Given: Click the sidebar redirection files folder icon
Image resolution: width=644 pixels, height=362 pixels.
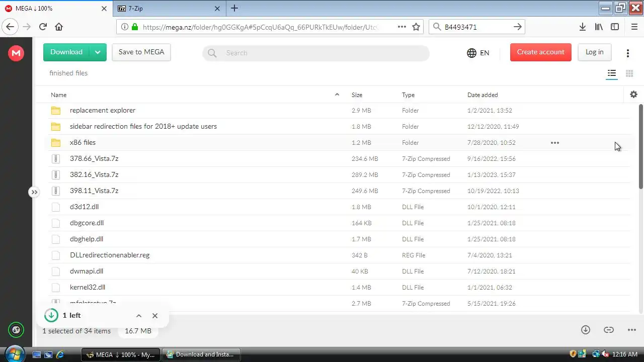Looking at the screenshot, I should coord(56,127).
